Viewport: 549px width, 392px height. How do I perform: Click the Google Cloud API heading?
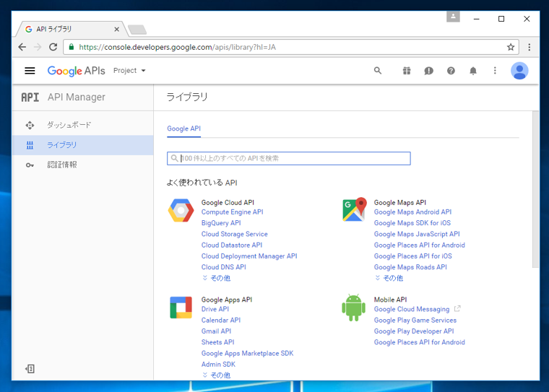[x=228, y=202]
